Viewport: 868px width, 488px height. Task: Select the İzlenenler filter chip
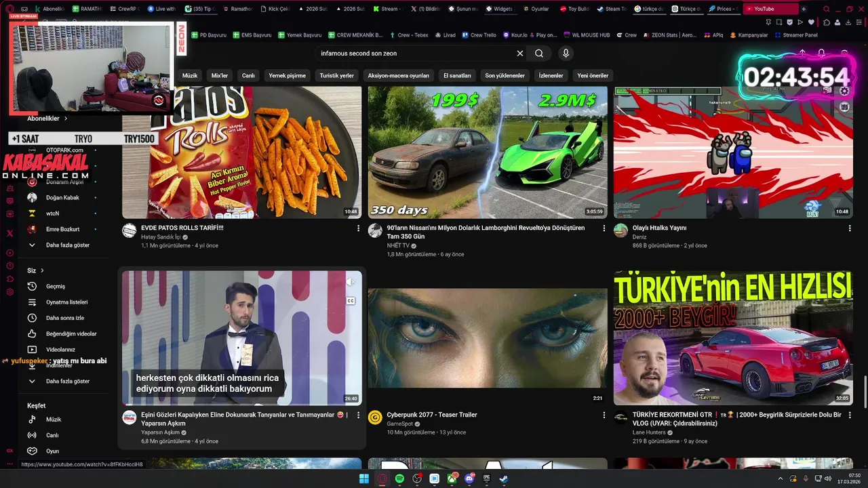pos(551,75)
